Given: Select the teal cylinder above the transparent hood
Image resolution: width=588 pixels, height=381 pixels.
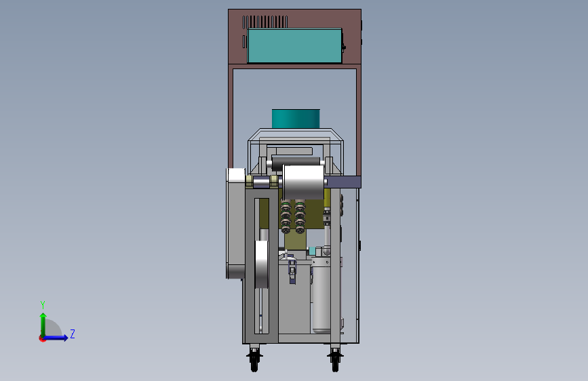Looking at the screenshot, I should 296,119.
